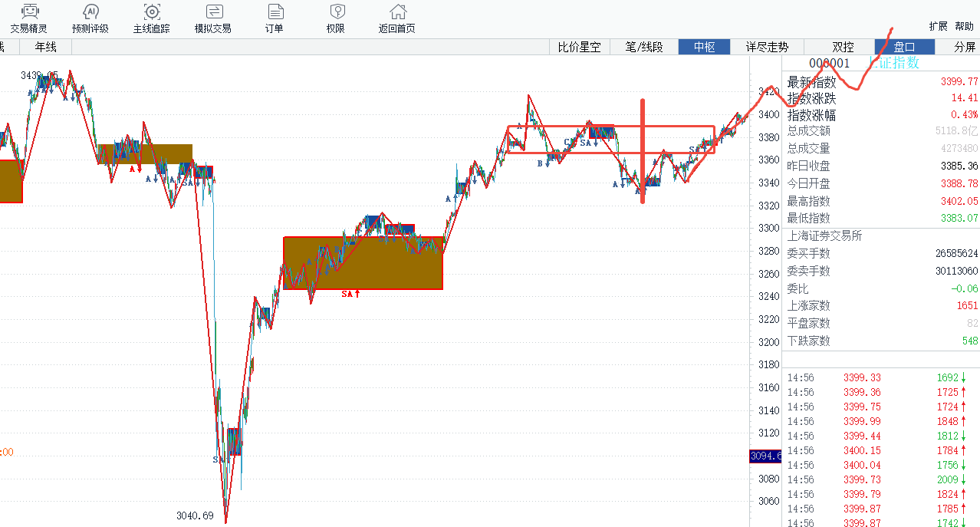Switch to the 年线 period tab
Image resolution: width=980 pixels, height=527 pixels.
pyautogui.click(x=46, y=47)
